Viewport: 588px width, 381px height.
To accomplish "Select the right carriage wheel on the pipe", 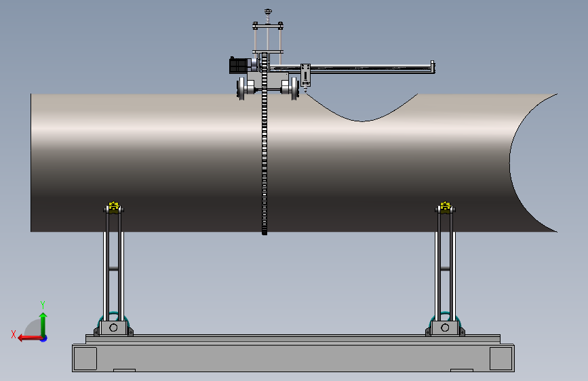I will coord(295,89).
